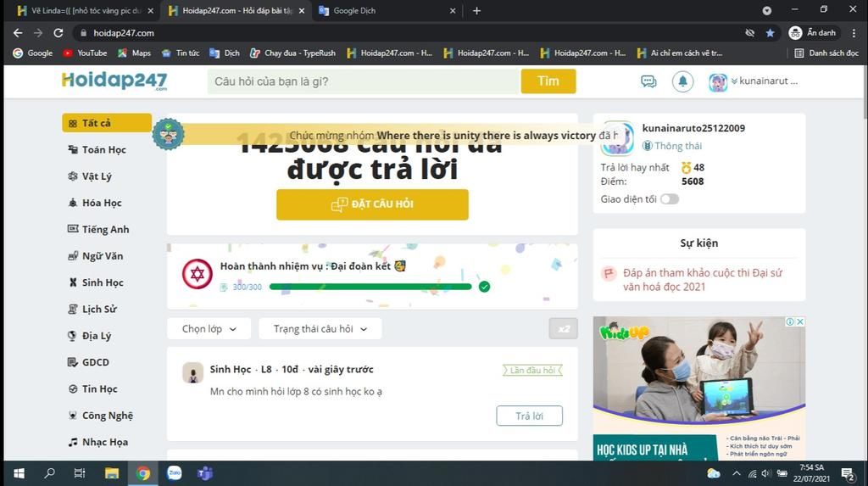Image resolution: width=868 pixels, height=486 pixels.
Task: Open File Explorer from taskbar
Action: [112, 473]
